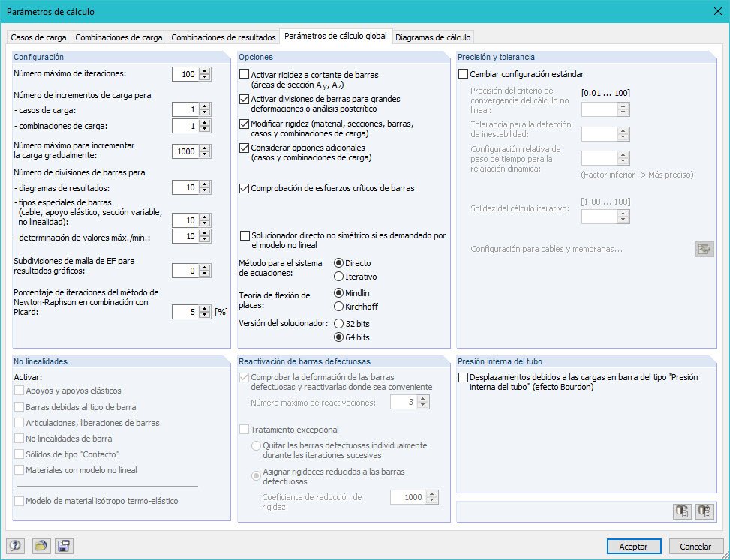Viewport: 730px width, 560px height.
Task: Check Cambiar configuración estándar
Action: pyautogui.click(x=463, y=74)
